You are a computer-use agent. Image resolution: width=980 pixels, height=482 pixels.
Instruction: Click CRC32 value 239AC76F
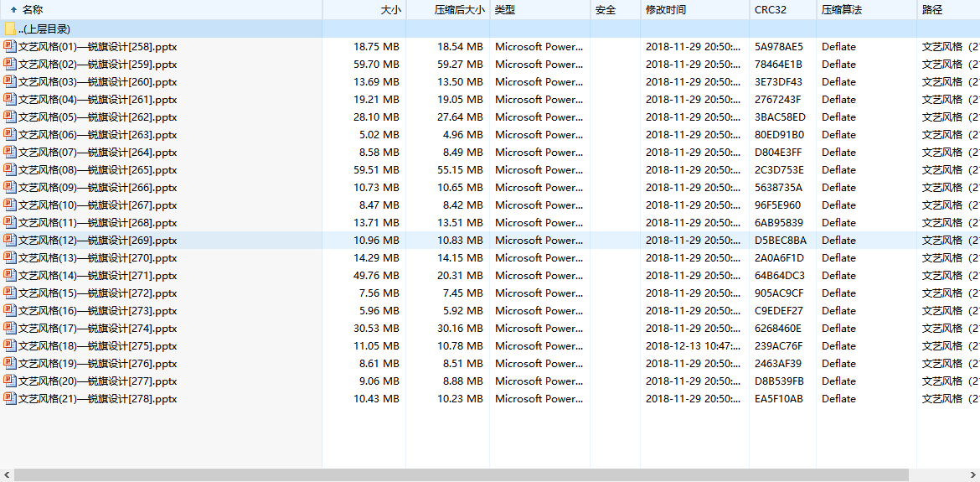click(779, 345)
